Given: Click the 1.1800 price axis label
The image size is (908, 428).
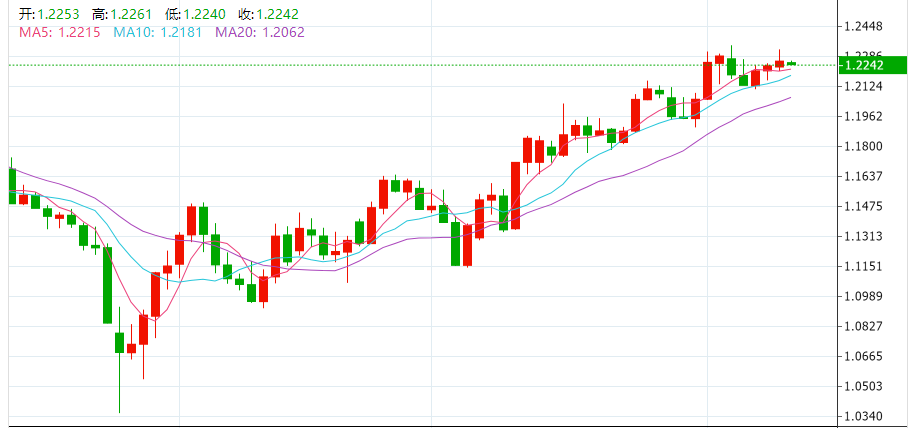Looking at the screenshot, I should (x=864, y=147).
